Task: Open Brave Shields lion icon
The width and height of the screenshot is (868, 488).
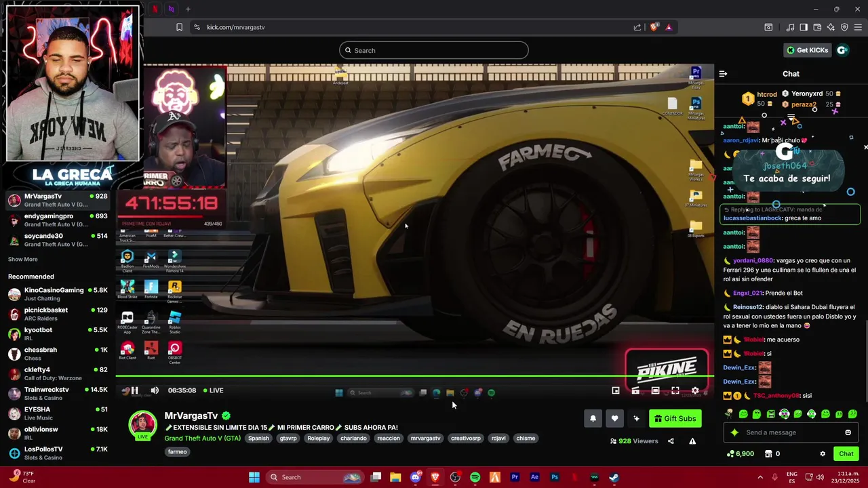Action: pos(654,27)
